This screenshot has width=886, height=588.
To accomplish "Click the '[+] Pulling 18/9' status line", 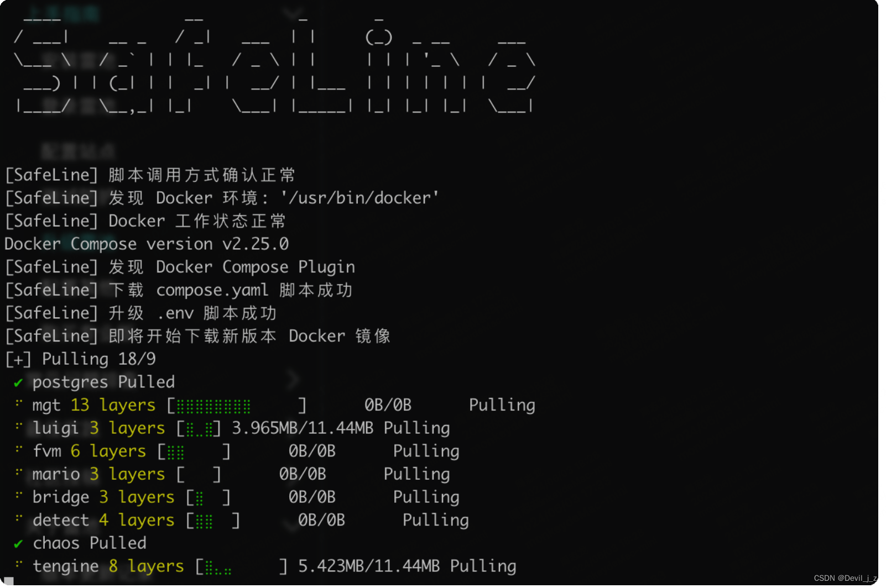I will point(81,359).
